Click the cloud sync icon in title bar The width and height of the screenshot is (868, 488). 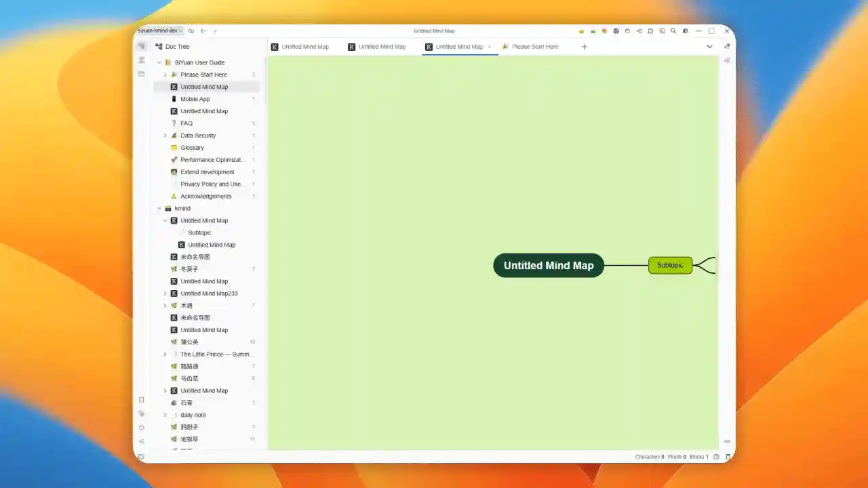point(191,31)
